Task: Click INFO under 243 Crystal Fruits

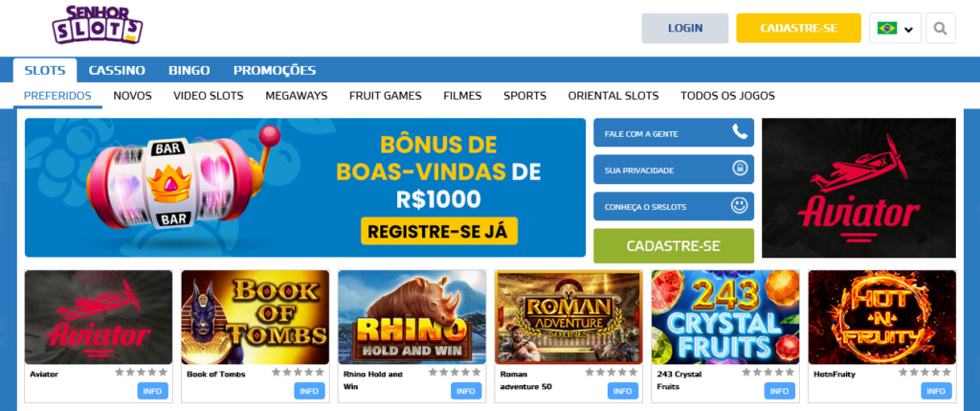Action: (779, 391)
